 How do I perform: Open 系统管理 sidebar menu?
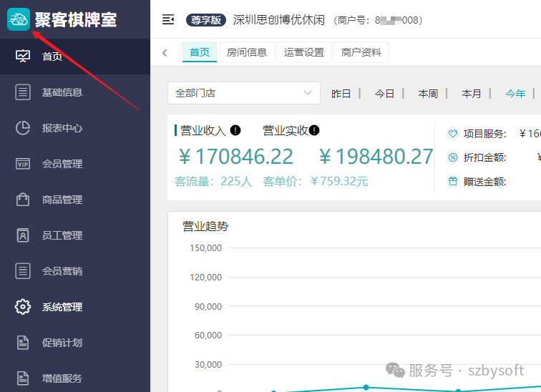click(x=75, y=307)
